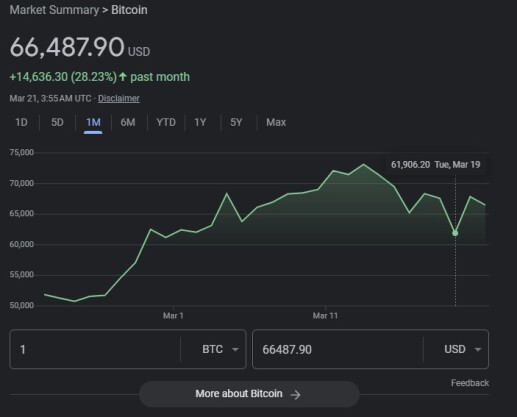Show the Max range chart

coord(276,122)
